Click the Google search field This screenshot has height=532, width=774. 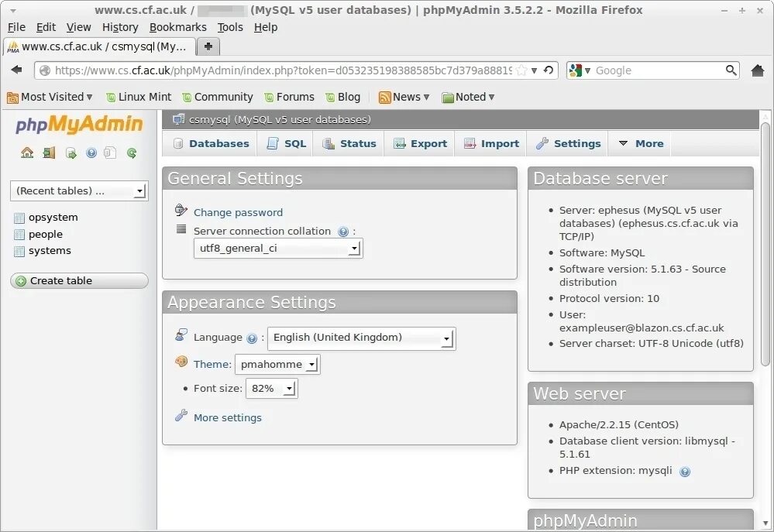pyautogui.click(x=659, y=70)
